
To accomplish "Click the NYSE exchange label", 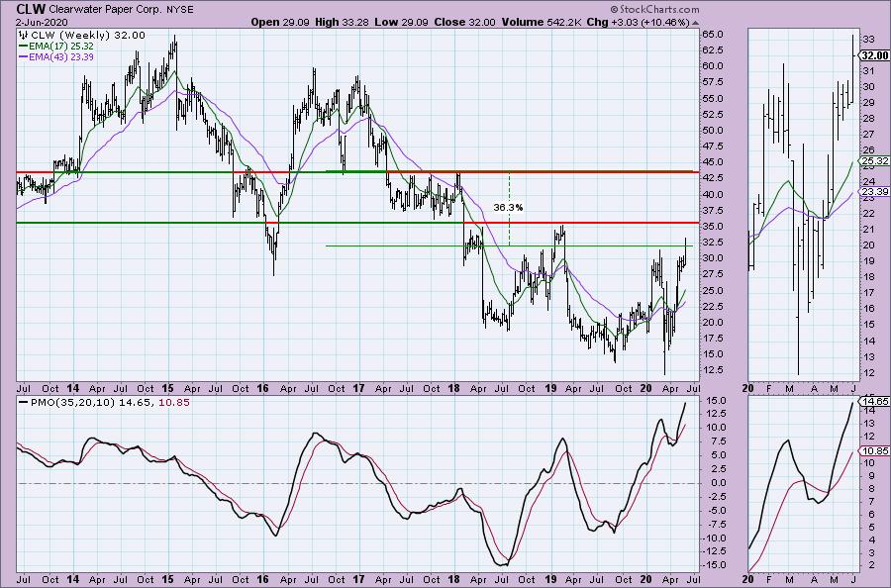I will click(x=179, y=10).
